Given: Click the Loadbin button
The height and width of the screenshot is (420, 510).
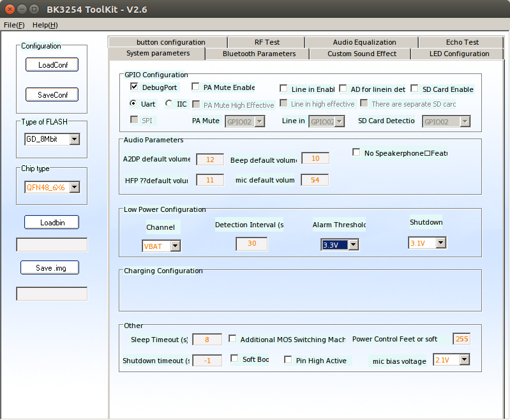Looking at the screenshot, I should pyautogui.click(x=52, y=222).
